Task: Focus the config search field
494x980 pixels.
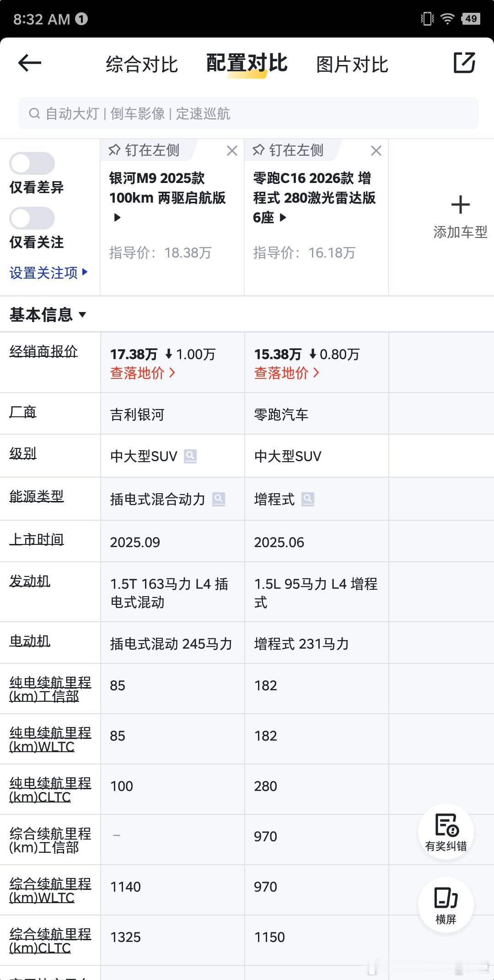Action: click(x=248, y=113)
